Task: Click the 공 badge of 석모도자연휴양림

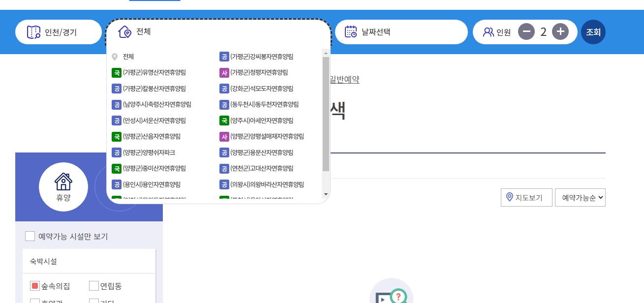Action: pyautogui.click(x=224, y=89)
